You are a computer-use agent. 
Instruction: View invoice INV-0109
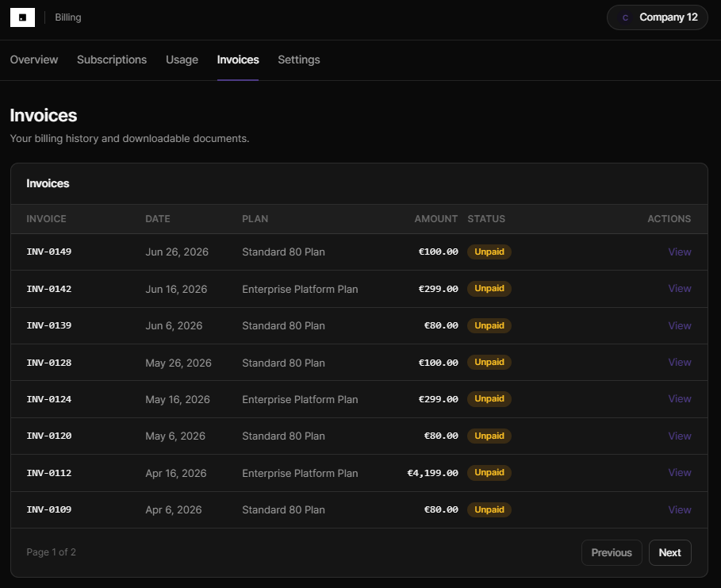point(680,509)
